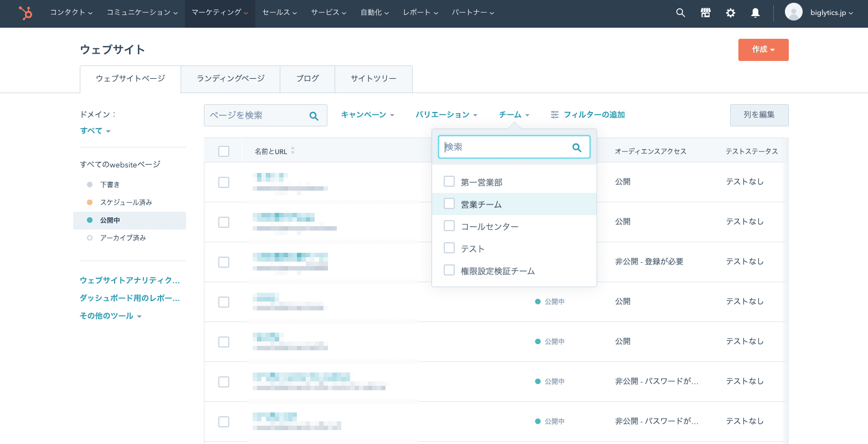Click the 列を編集 button
The image size is (868, 444).
tap(759, 115)
